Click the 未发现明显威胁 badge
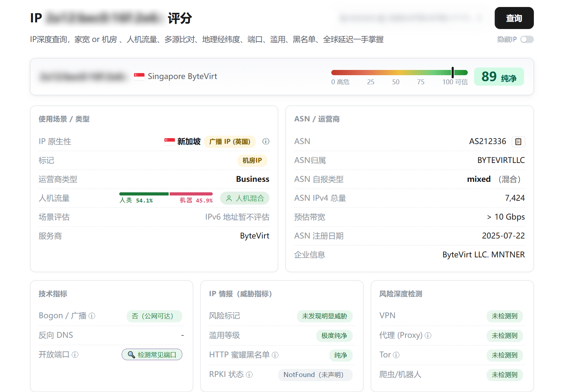 (x=325, y=316)
